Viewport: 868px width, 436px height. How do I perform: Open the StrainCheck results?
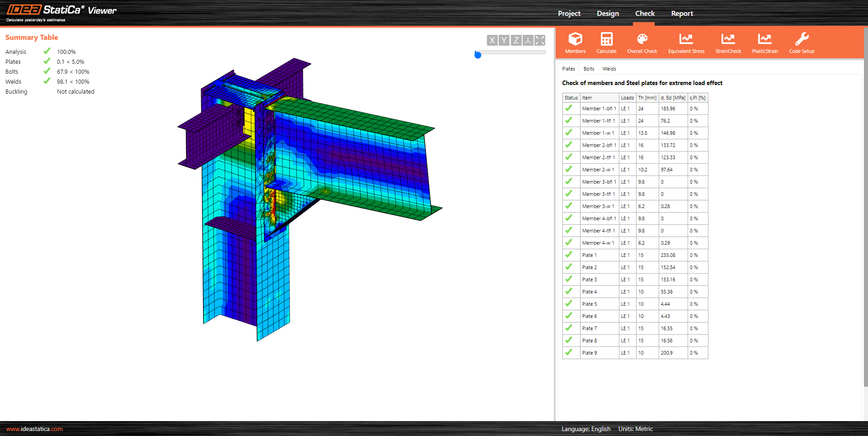(x=728, y=43)
